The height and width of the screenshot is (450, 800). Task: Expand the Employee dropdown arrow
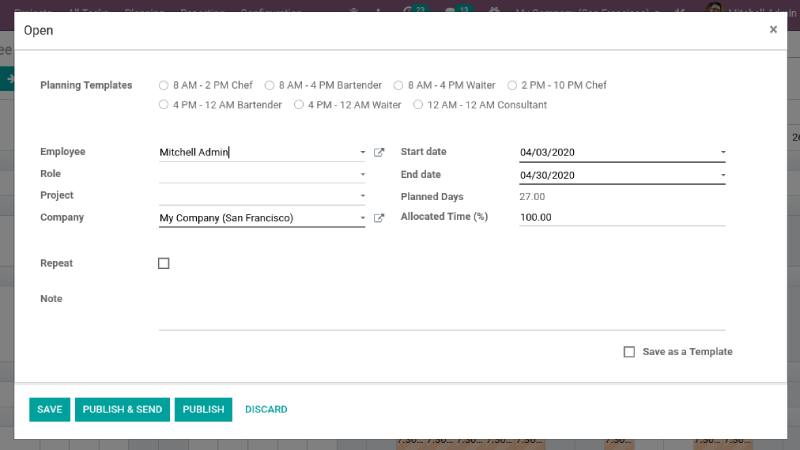coord(362,153)
